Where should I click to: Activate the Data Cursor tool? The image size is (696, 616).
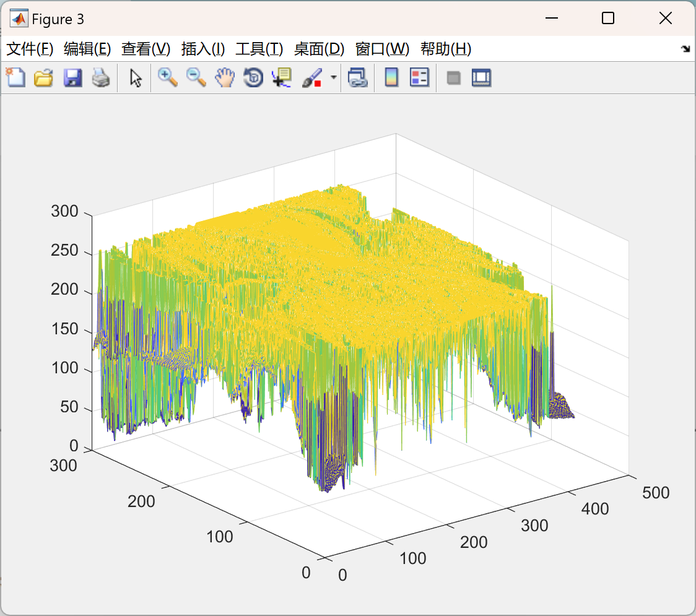pos(282,77)
